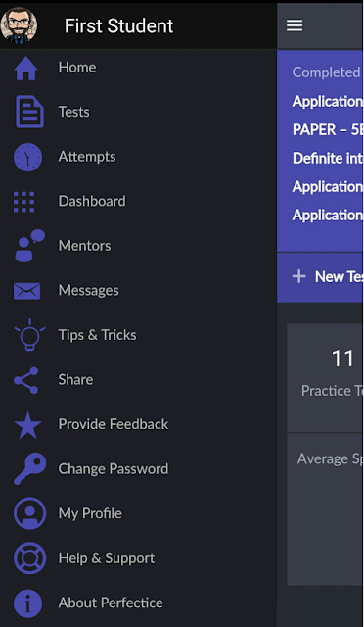Open Messages via the envelope icon
The width and height of the screenshot is (364, 627).
tap(26, 291)
